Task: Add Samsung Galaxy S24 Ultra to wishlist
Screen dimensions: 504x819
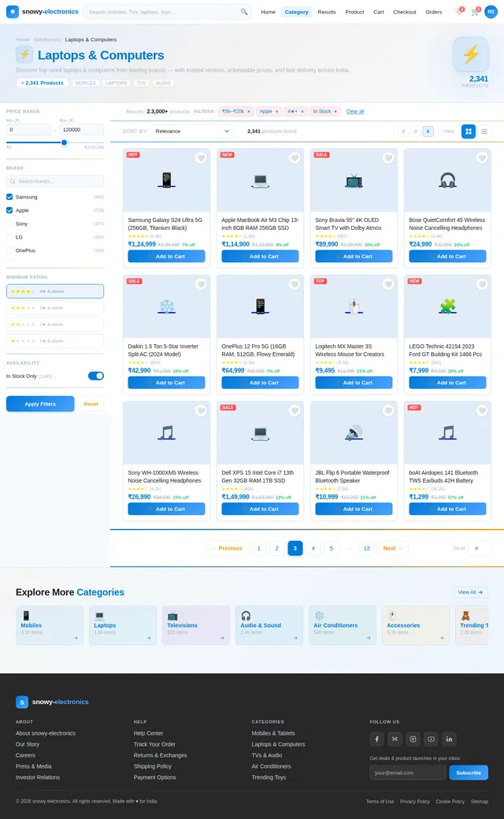Action: pyautogui.click(x=201, y=158)
